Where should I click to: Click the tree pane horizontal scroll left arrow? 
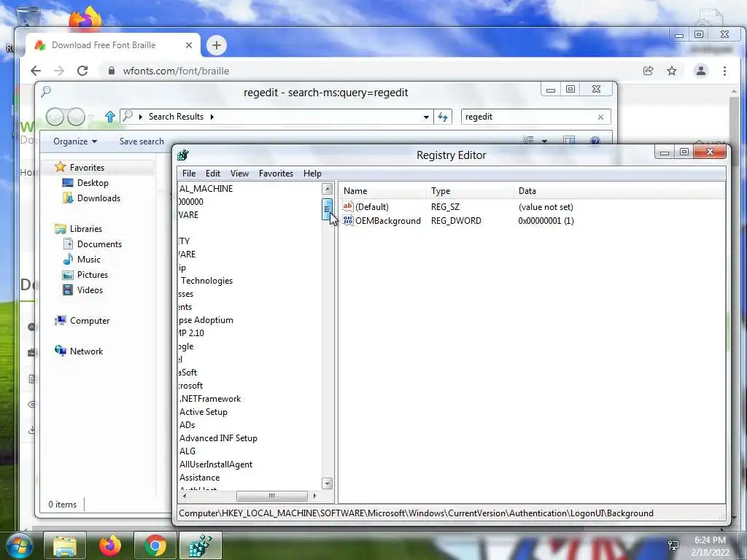185,496
